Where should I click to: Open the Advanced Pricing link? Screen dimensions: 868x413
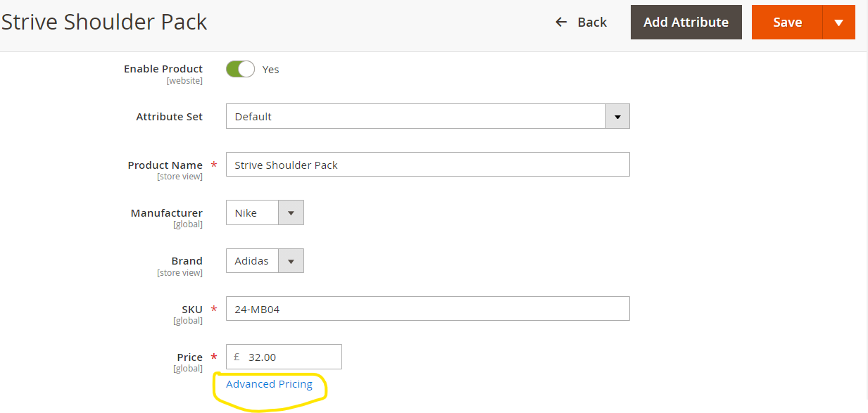tap(269, 384)
